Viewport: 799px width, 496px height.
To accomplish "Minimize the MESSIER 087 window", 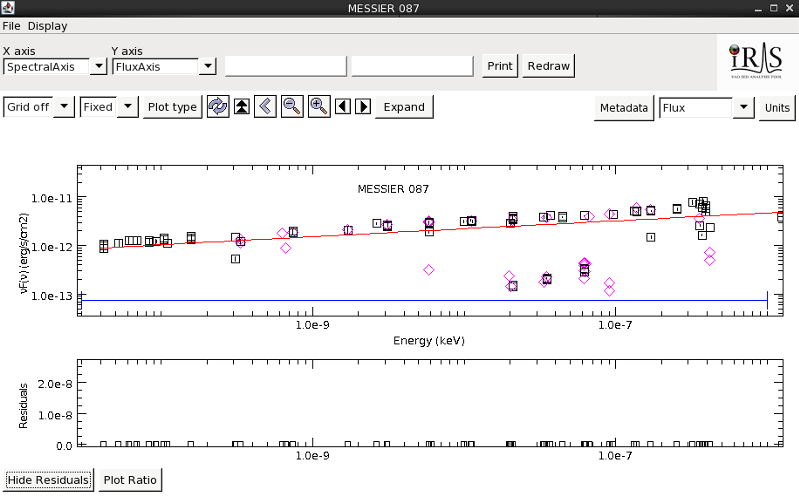I will 758,8.
